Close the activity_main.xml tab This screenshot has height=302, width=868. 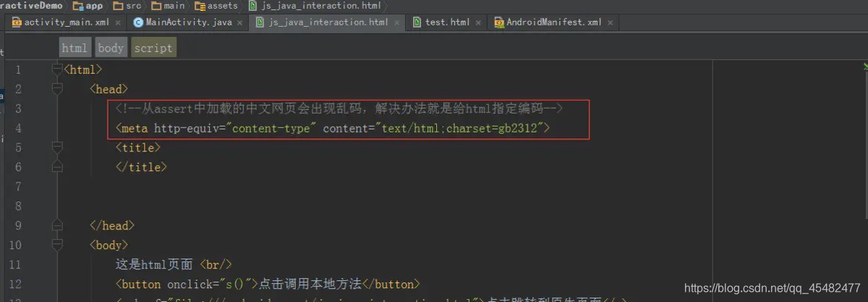(117, 22)
